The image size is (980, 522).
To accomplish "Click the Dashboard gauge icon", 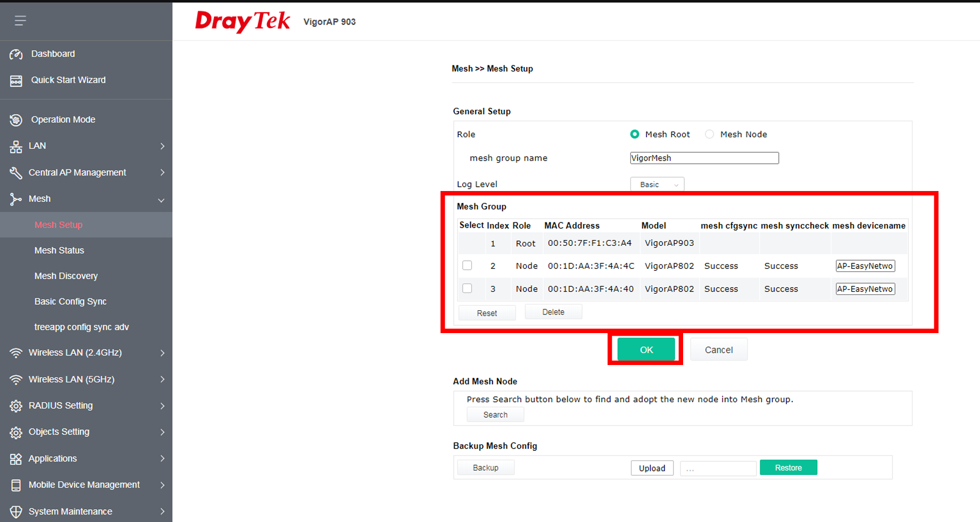I will [x=16, y=54].
